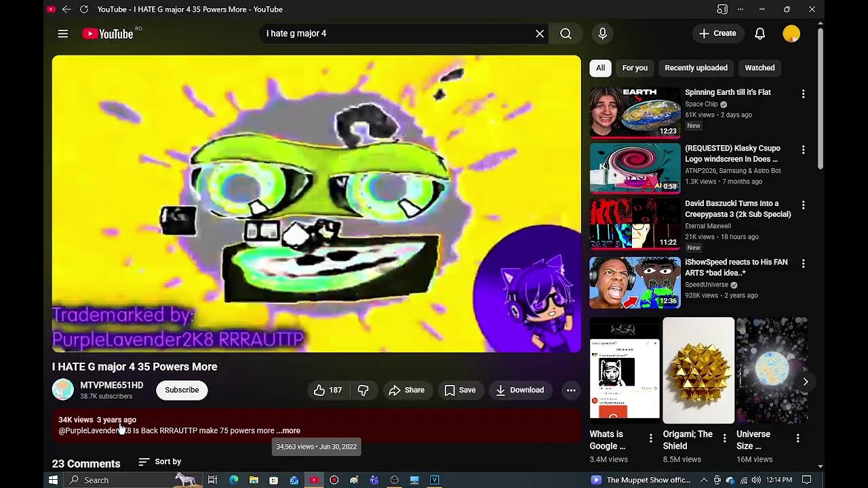Open the MTVPME651HD channel avatar
This screenshot has height=488, width=868.
click(x=63, y=390)
